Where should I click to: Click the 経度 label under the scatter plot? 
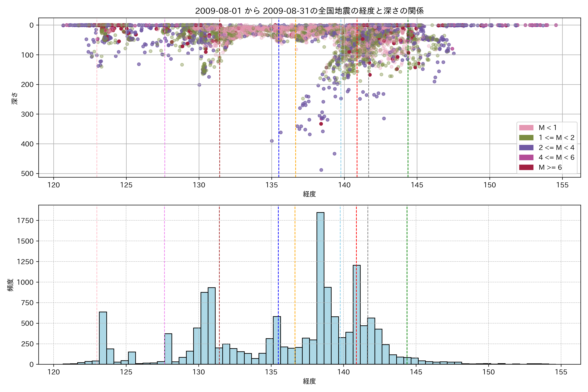click(309, 194)
